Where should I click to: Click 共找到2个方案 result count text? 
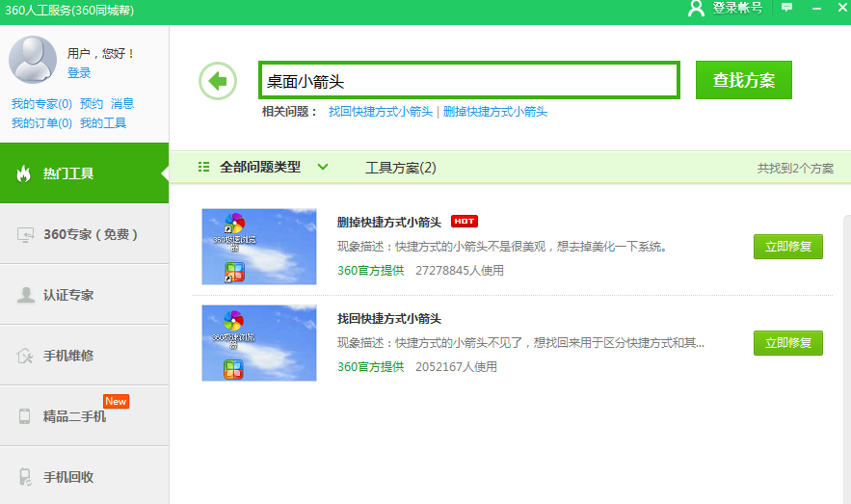[795, 169]
